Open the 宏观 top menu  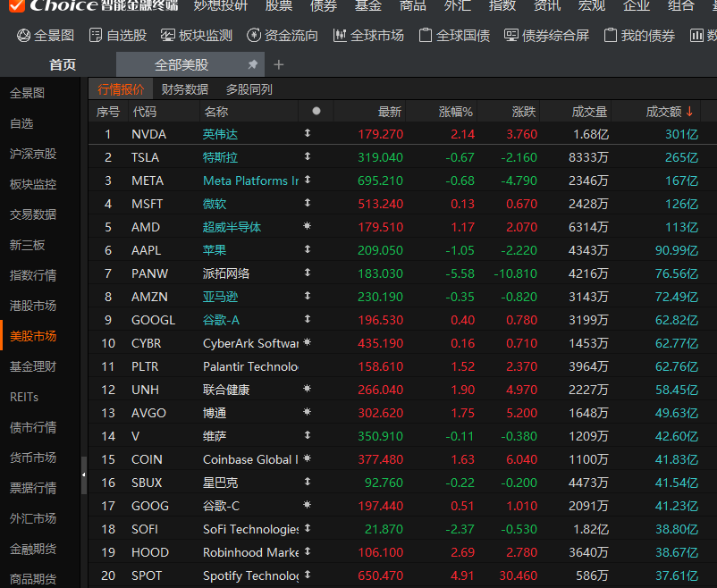point(592,5)
